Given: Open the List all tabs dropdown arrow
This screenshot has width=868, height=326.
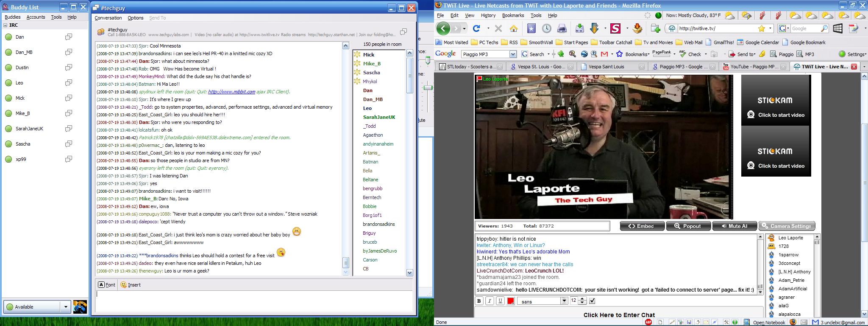Looking at the screenshot, I should point(864,67).
